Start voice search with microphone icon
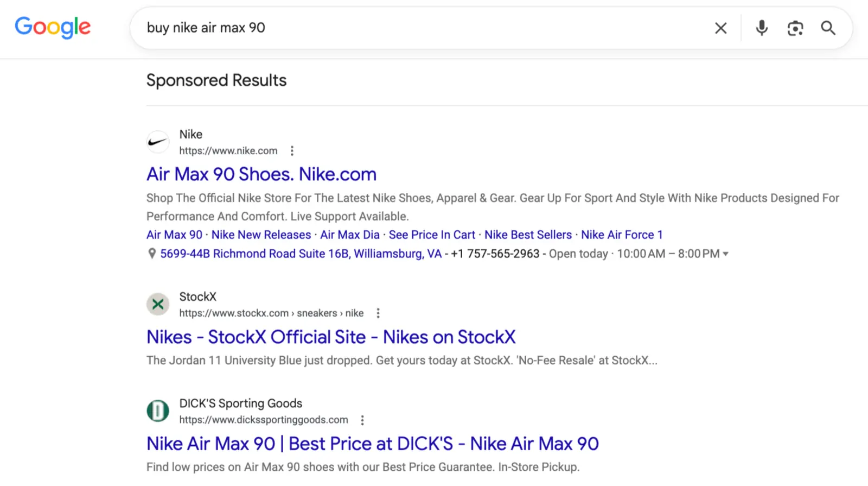This screenshot has height=486, width=868. pyautogui.click(x=762, y=28)
